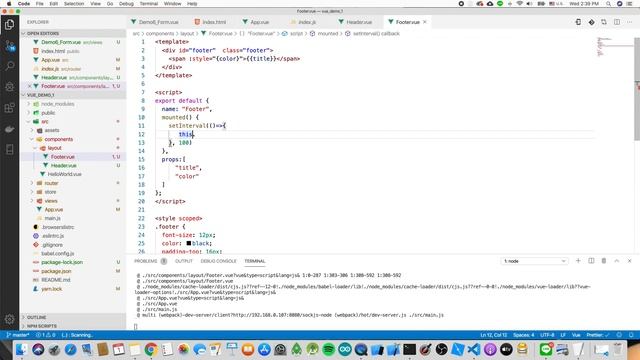The width and height of the screenshot is (640, 360).
Task: Switch to the index.html tab
Action: tap(214, 22)
